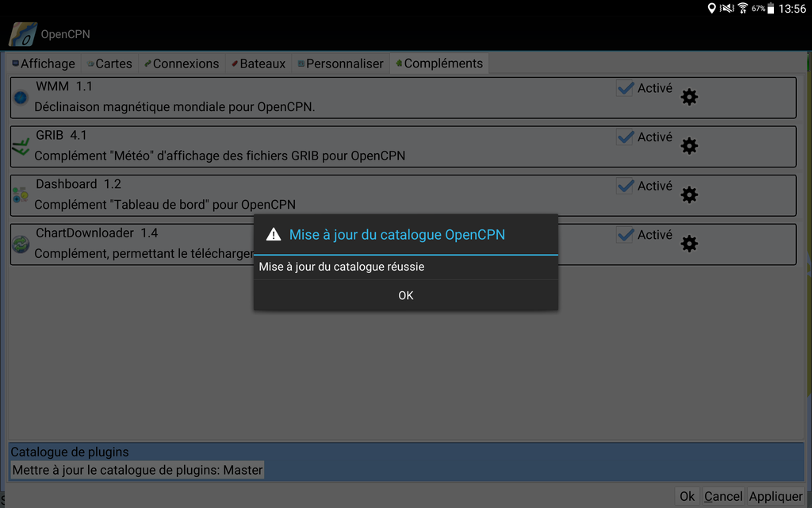
Task: Tap the battery status icon
Action: [771, 8]
